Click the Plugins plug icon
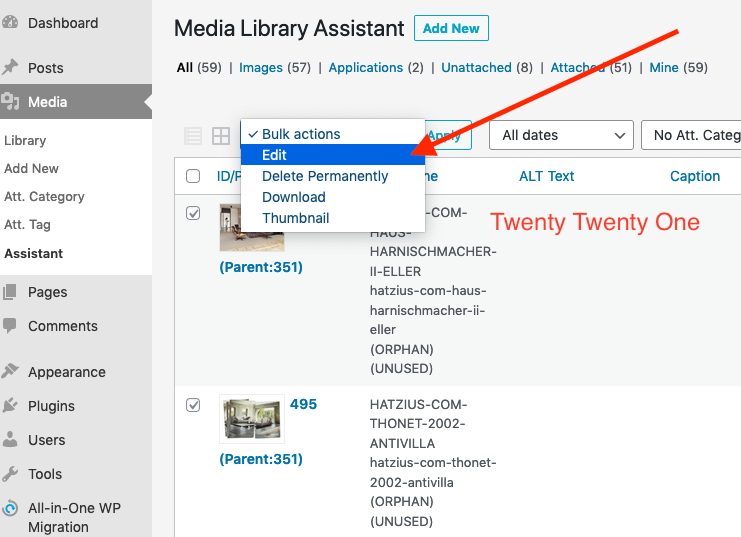This screenshot has width=741, height=537. point(11,406)
